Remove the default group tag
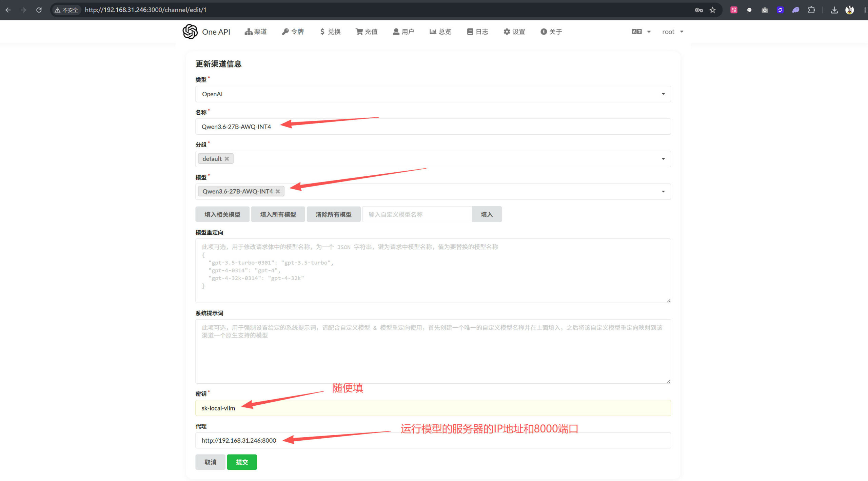 tap(227, 159)
